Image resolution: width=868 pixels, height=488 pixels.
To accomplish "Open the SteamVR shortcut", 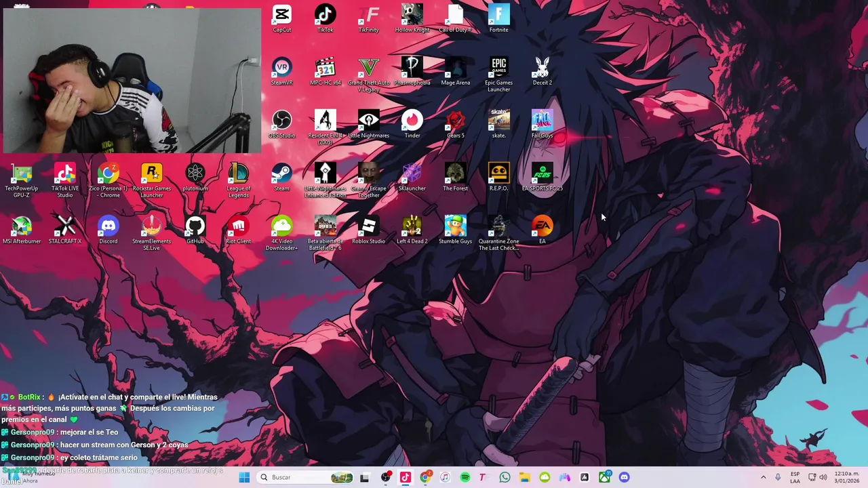I will 282,71.
